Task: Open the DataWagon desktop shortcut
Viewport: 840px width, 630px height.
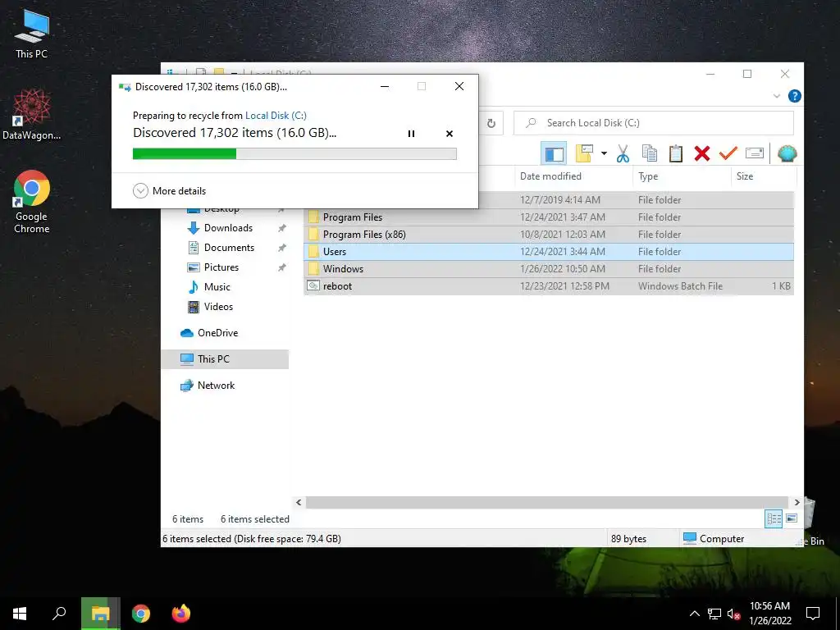Action: tap(31, 115)
